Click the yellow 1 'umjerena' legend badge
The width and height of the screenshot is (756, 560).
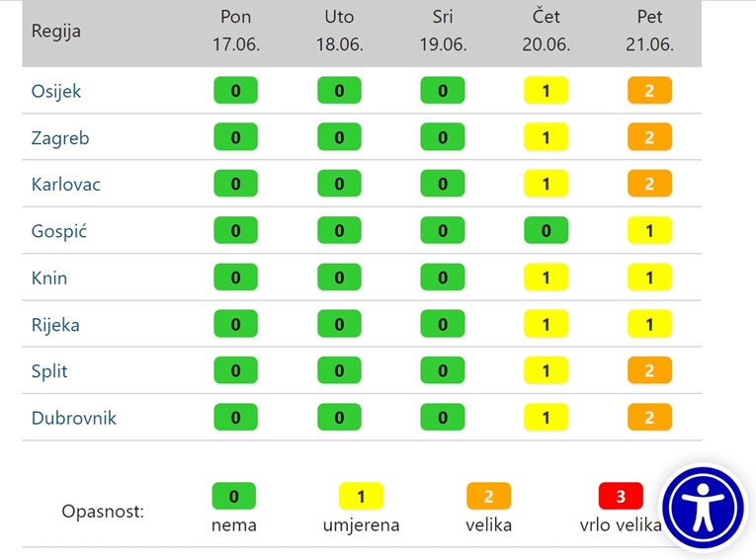coord(361,496)
